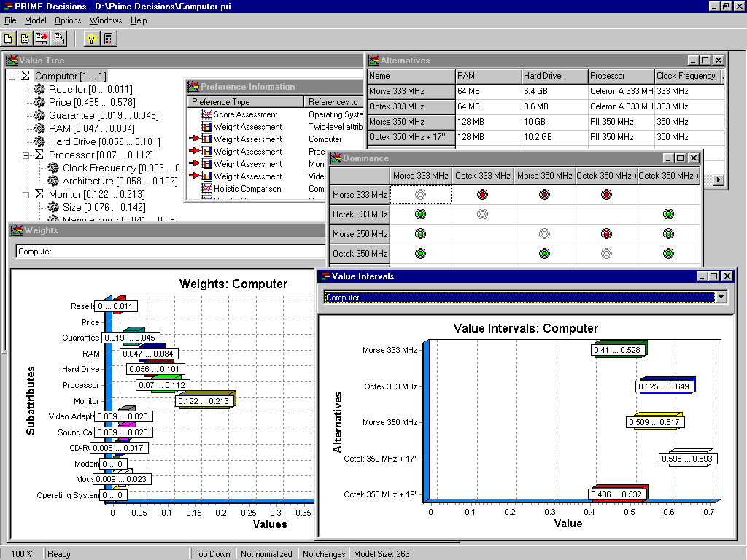The image size is (747, 560).
Task: Open the Model menu
Action: [35, 20]
